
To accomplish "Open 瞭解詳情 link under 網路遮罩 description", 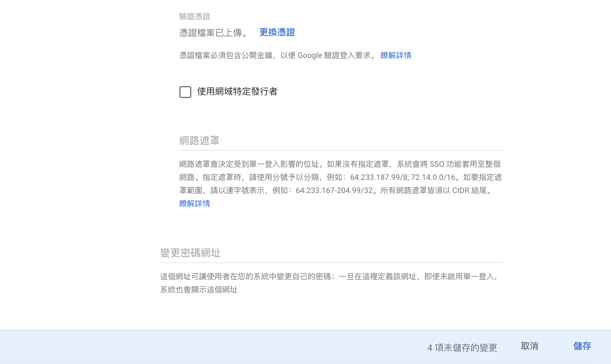I will click(x=195, y=204).
